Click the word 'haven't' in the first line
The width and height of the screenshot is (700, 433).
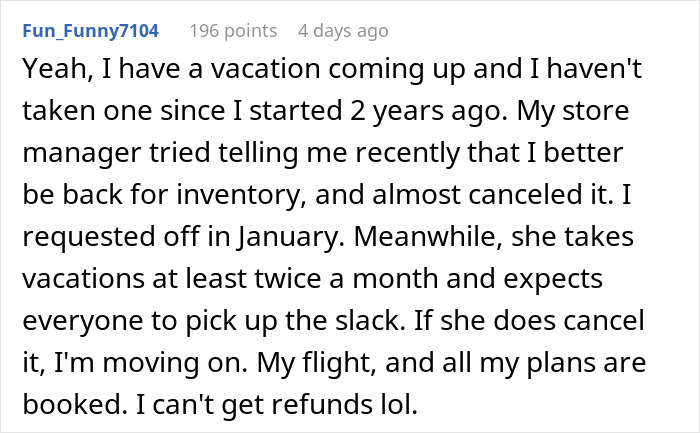[x=594, y=69]
